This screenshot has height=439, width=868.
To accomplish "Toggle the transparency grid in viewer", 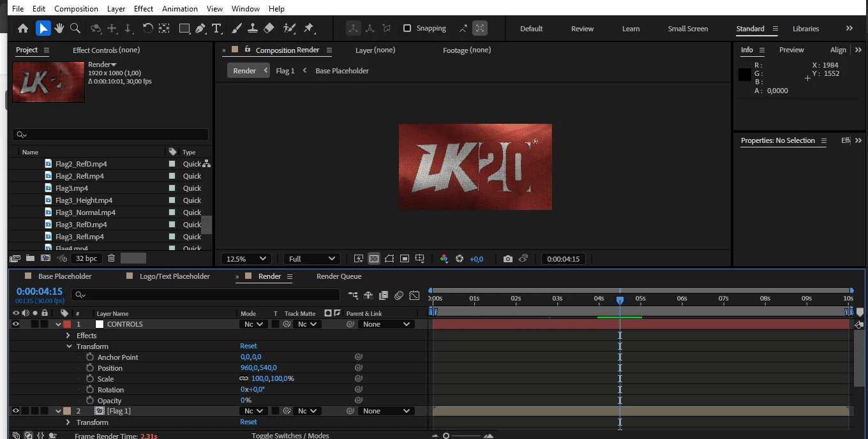I will pos(374,258).
